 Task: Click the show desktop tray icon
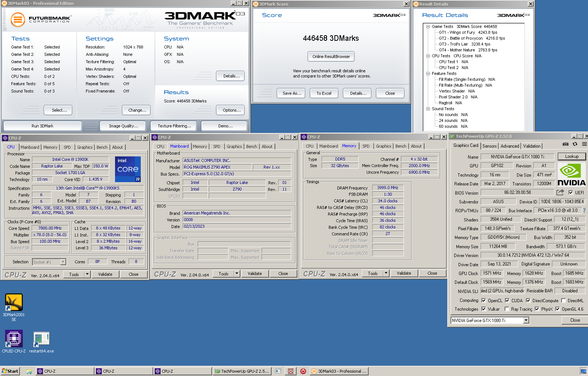583,371
